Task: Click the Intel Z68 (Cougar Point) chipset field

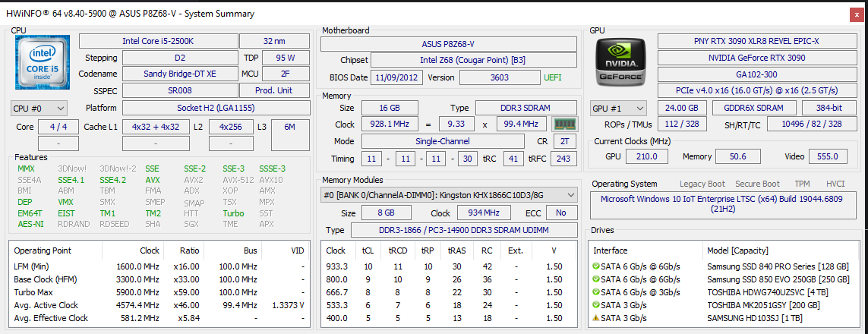Action: pos(474,60)
